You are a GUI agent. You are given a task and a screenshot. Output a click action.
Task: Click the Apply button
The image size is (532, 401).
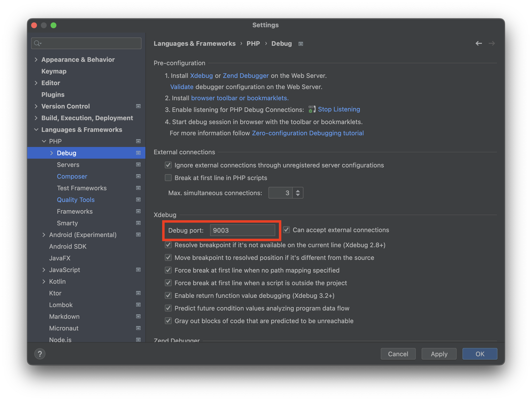tap(439, 354)
